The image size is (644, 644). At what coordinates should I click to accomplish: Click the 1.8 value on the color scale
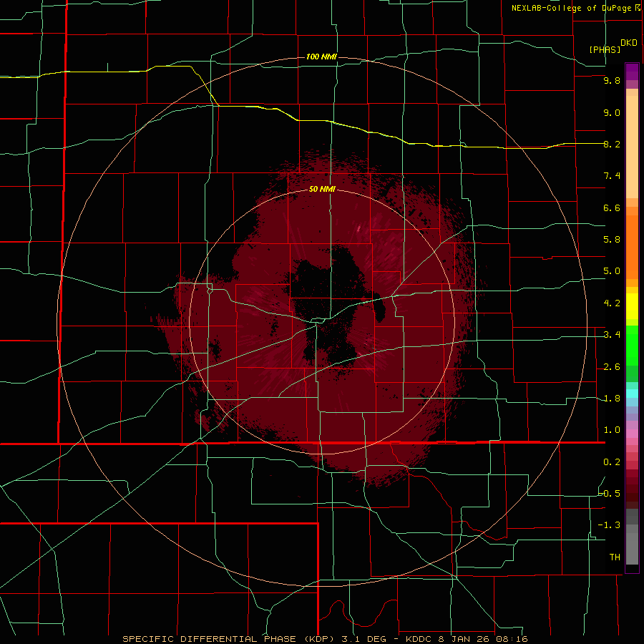click(x=612, y=399)
